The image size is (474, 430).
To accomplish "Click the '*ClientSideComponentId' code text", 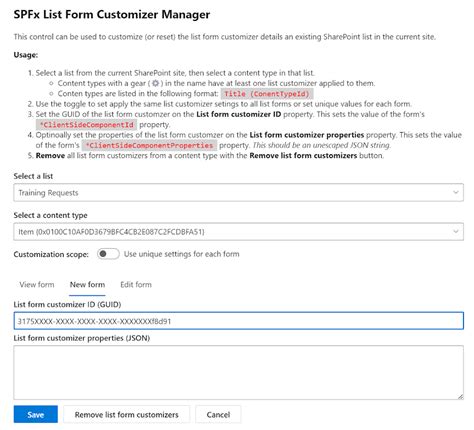I will (x=87, y=125).
